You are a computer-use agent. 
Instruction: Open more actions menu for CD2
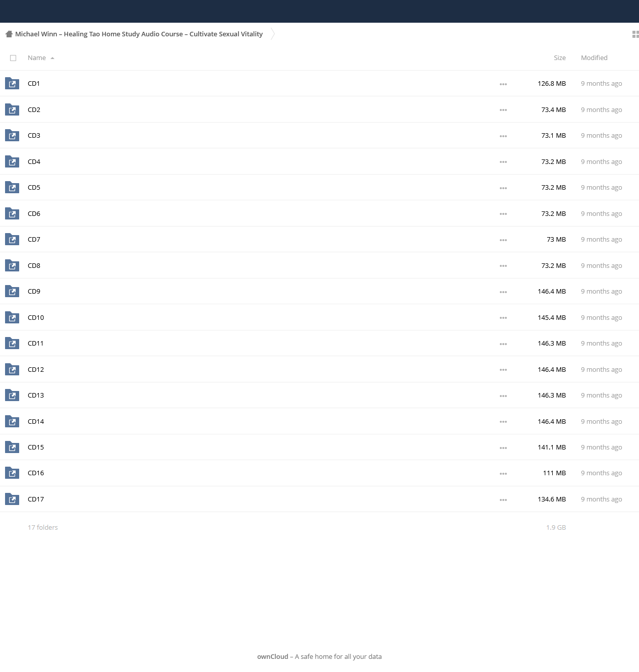point(503,110)
